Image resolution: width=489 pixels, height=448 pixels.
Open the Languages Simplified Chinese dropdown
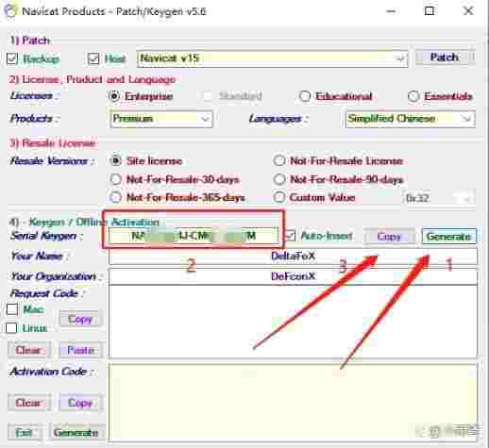[411, 119]
